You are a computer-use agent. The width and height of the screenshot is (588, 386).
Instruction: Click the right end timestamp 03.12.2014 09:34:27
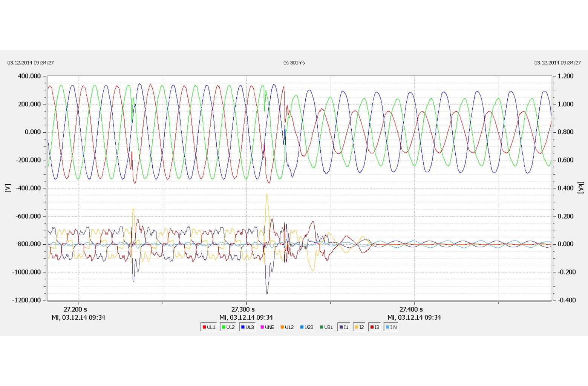557,63
